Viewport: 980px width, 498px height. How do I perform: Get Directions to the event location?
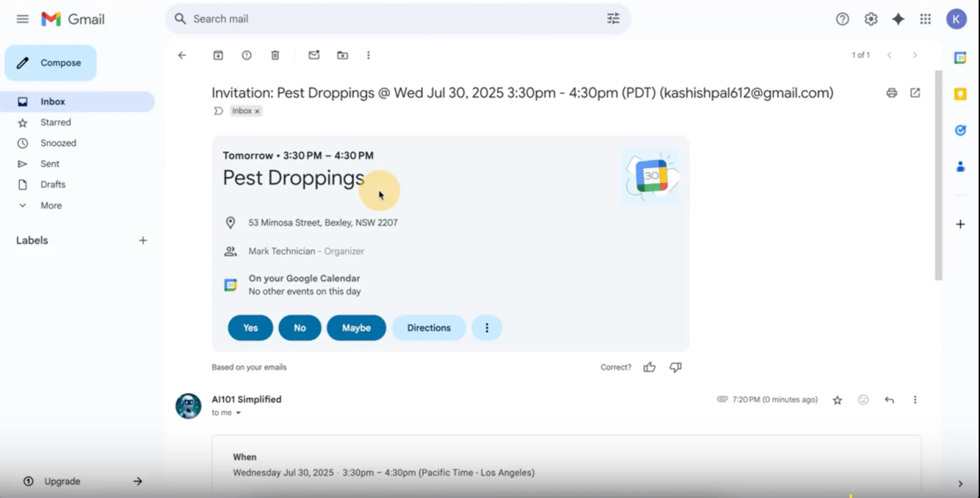[429, 328]
